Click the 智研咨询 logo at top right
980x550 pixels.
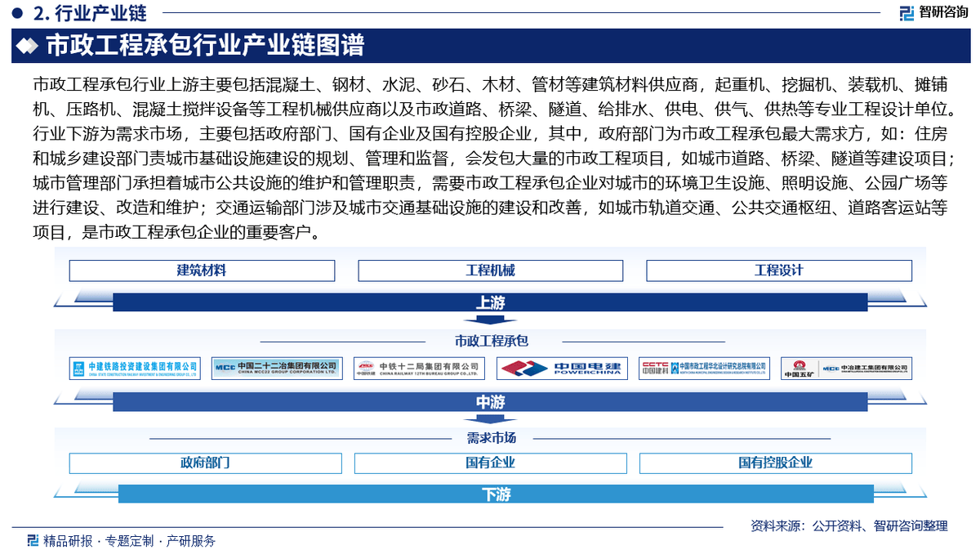click(933, 12)
